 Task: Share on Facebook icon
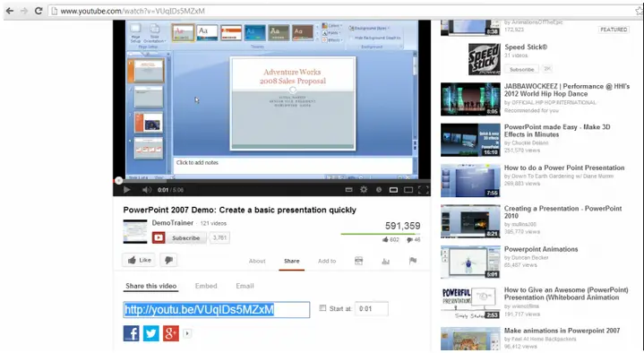point(131,333)
